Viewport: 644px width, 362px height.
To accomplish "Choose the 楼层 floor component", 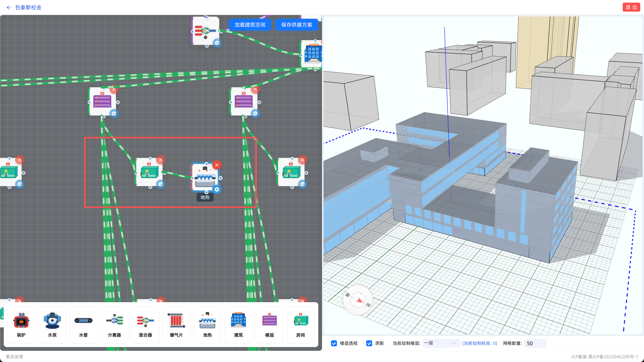I will [270, 325].
